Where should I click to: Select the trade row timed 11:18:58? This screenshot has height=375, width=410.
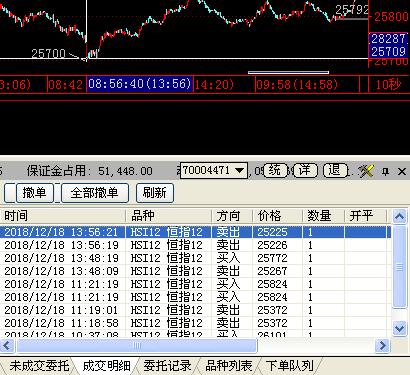pyautogui.click(x=195, y=323)
